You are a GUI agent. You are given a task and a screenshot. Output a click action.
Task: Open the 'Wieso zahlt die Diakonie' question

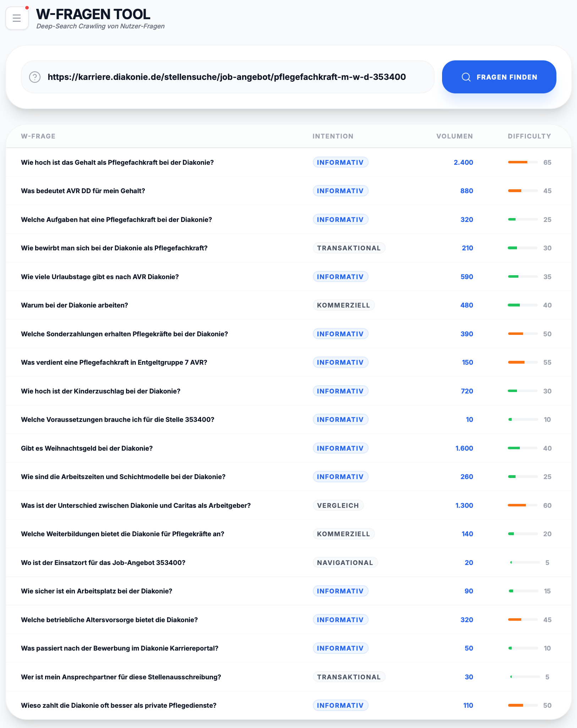[119, 706]
